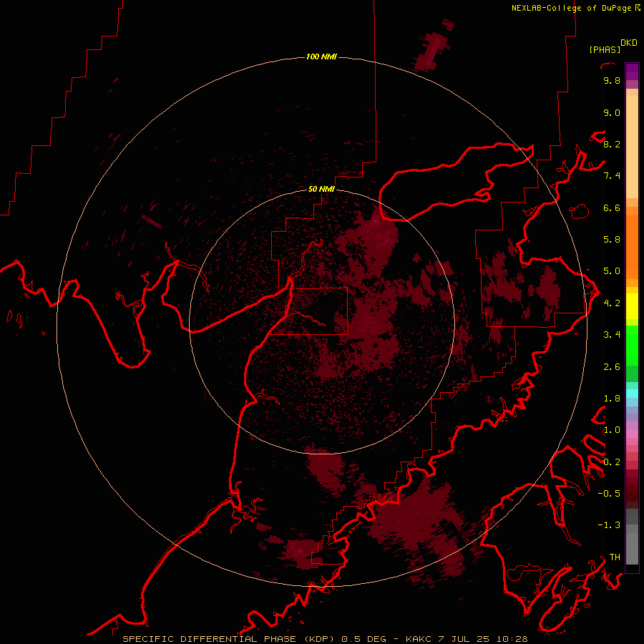Image resolution: width=644 pixels, height=644 pixels.
Task: Click the 4.2 value on color scale
Action: click(x=612, y=303)
